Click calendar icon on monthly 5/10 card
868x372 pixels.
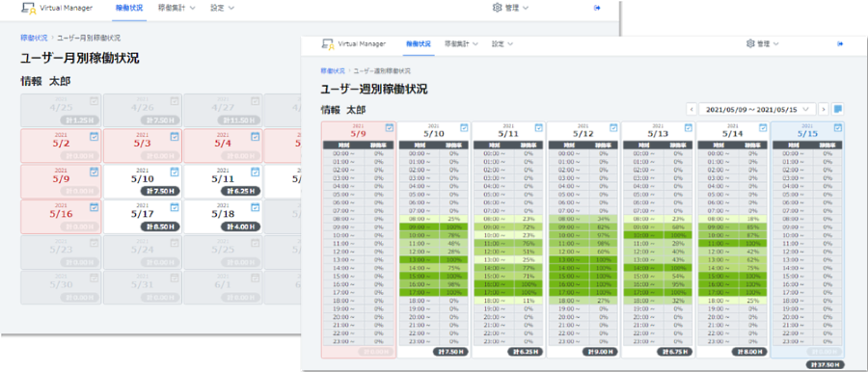[175, 172]
